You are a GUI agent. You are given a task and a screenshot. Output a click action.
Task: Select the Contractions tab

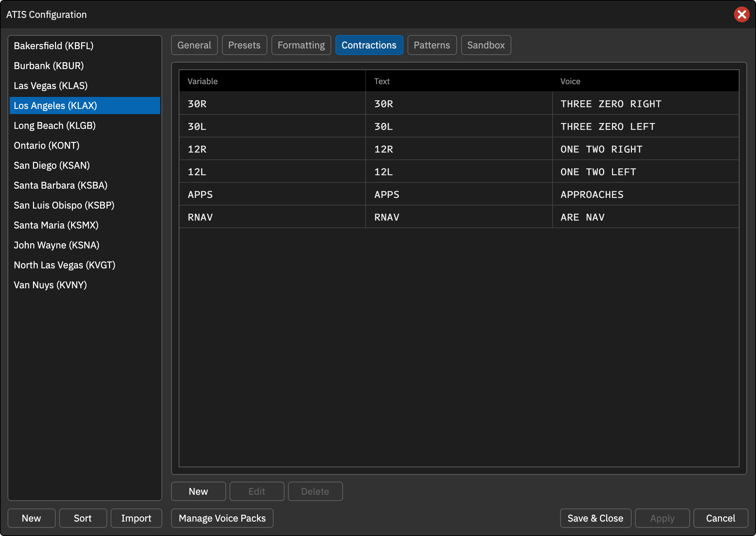click(x=369, y=45)
